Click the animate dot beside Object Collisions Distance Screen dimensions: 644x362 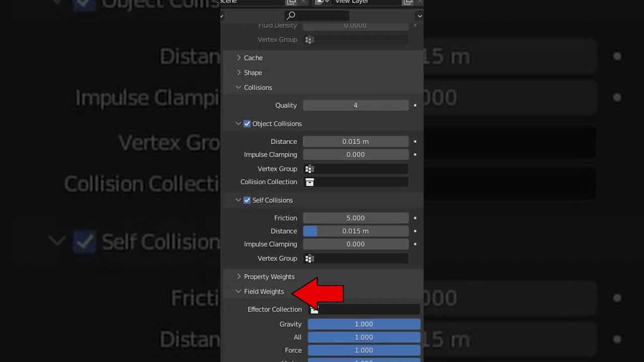click(415, 142)
